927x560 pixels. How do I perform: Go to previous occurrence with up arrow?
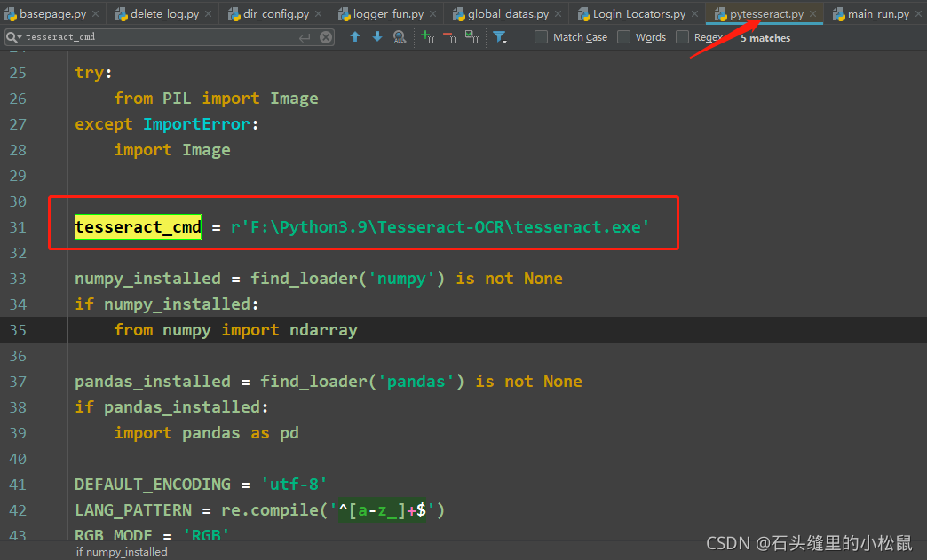click(354, 37)
